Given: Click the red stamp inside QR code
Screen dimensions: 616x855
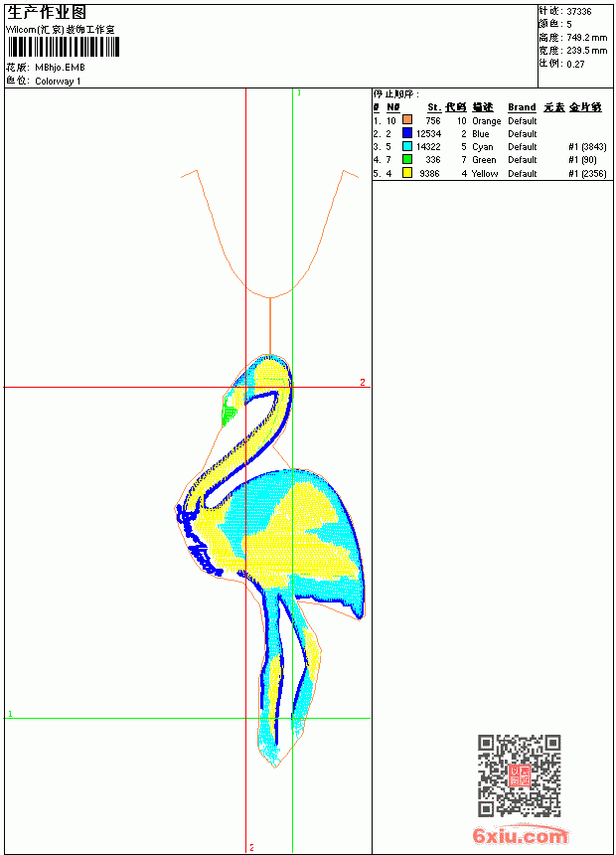Looking at the screenshot, I should click(x=519, y=775).
